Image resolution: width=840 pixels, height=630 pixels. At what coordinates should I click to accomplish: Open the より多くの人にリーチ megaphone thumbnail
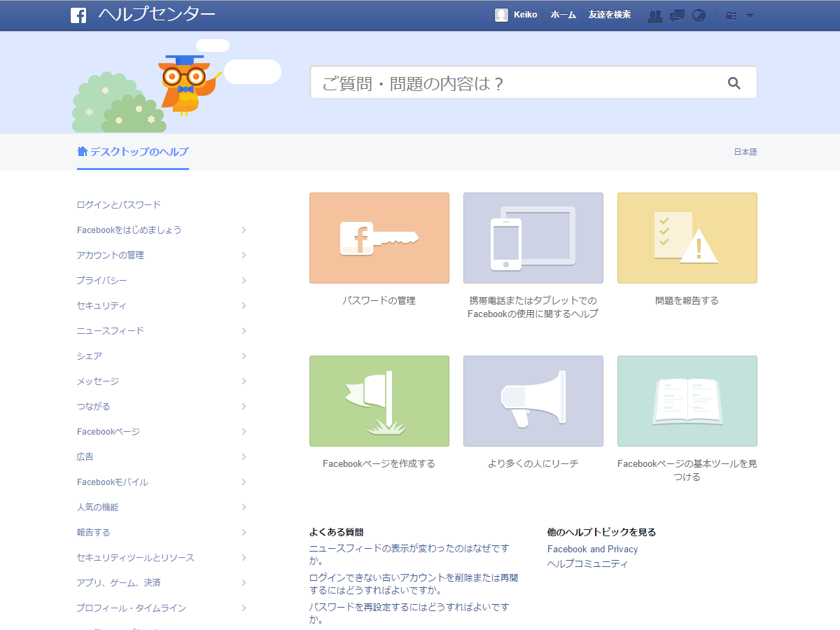[x=533, y=401]
